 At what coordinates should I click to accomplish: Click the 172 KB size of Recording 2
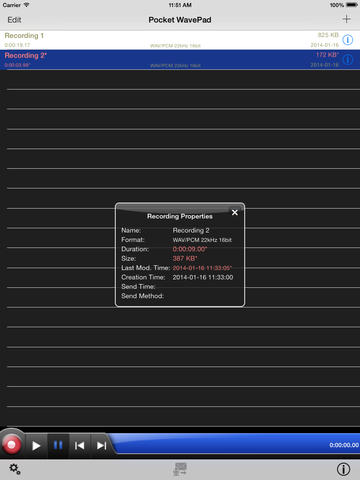coord(328,54)
